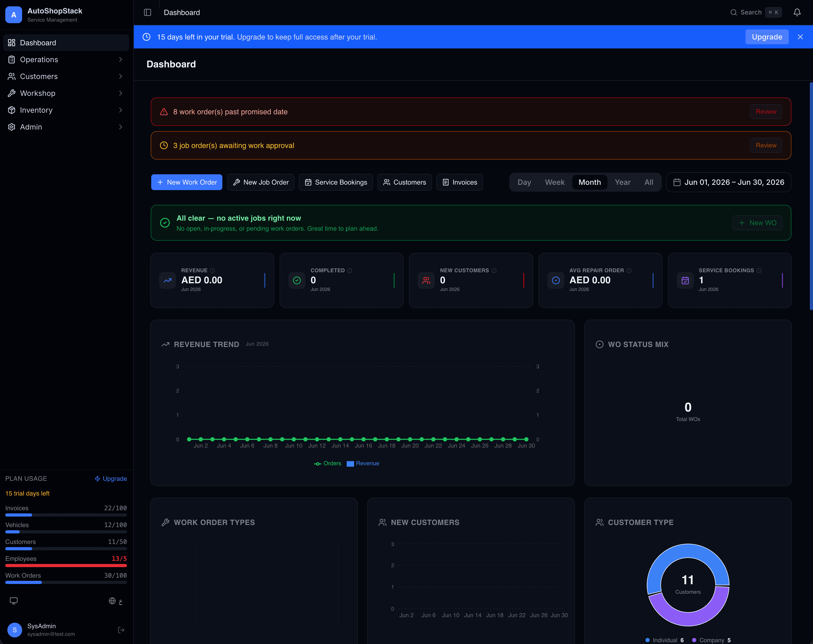This screenshot has width=813, height=644.
Task: Dismiss the trial banner with X
Action: 800,37
